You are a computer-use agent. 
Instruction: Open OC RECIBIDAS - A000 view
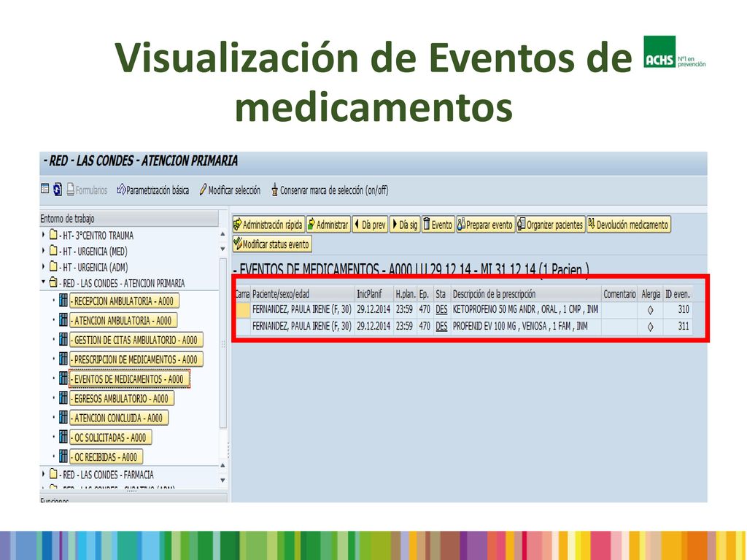(107, 457)
